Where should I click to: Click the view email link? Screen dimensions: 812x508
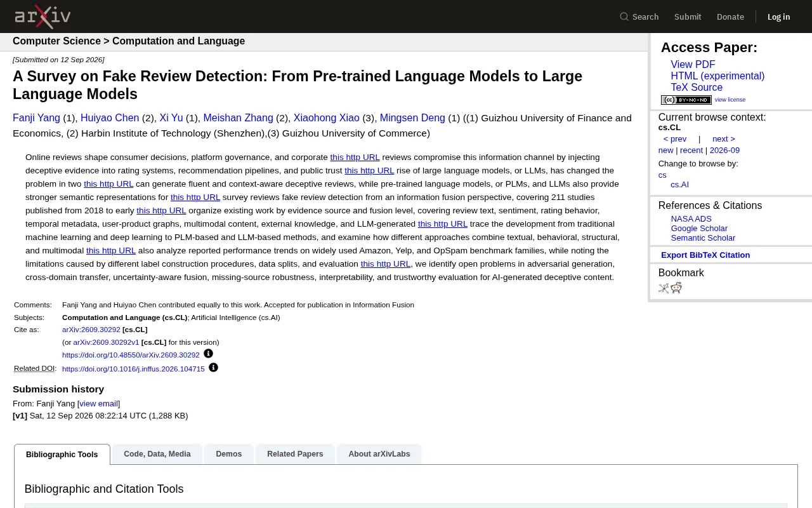point(98,404)
